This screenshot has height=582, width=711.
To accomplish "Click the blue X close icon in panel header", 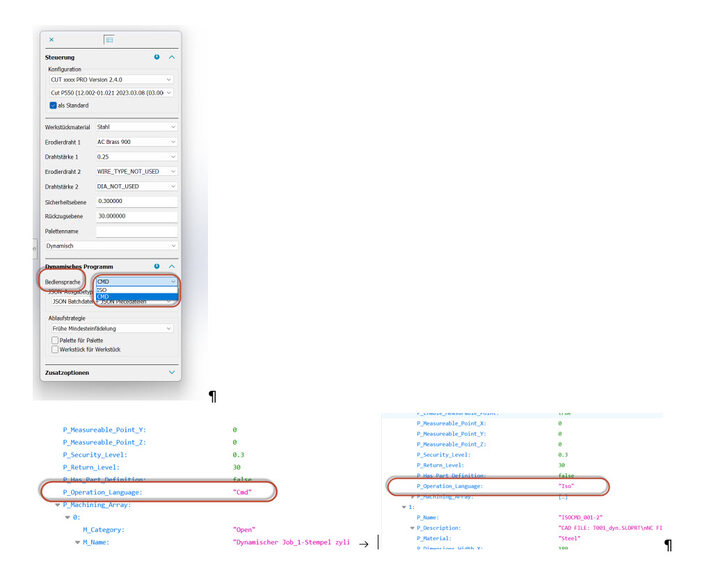I will 52,40.
